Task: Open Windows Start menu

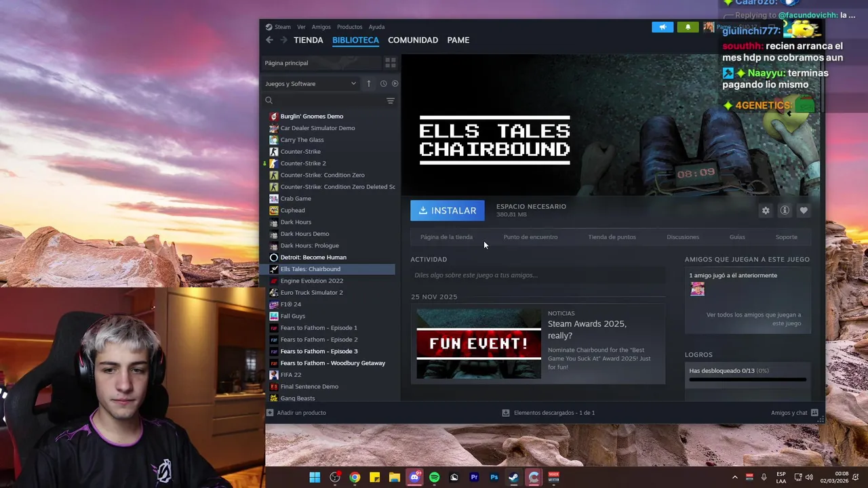Action: pyautogui.click(x=315, y=477)
